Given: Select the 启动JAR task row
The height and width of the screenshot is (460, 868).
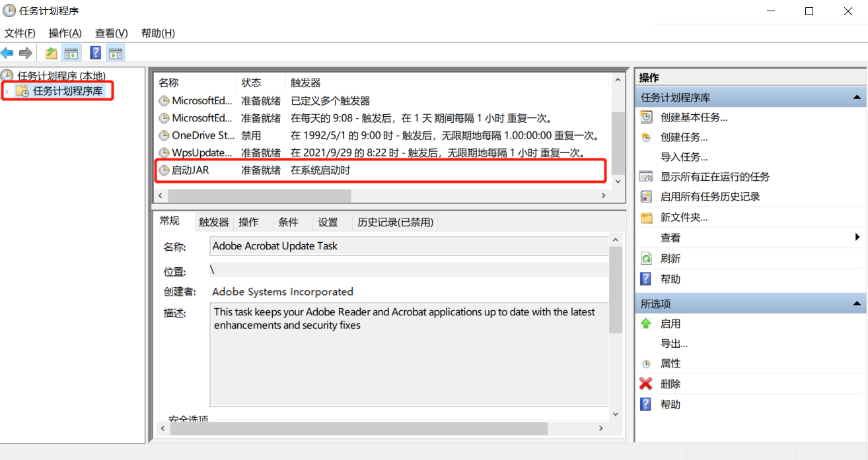Looking at the screenshot, I should click(x=190, y=170).
